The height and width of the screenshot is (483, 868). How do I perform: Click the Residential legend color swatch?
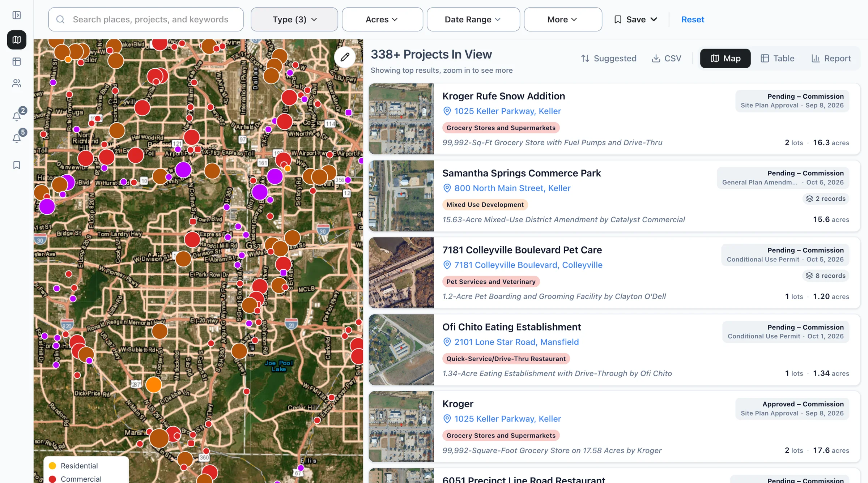coord(52,466)
